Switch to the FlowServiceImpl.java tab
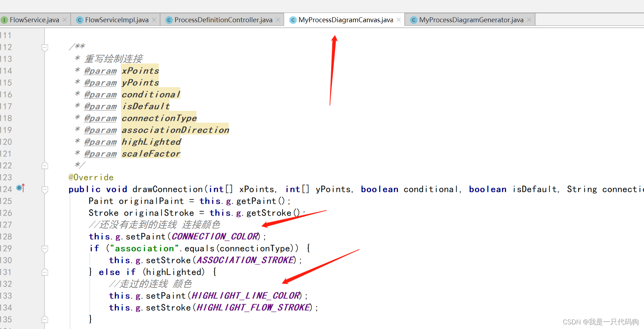Image resolution: width=644 pixels, height=329 pixels. click(x=115, y=20)
